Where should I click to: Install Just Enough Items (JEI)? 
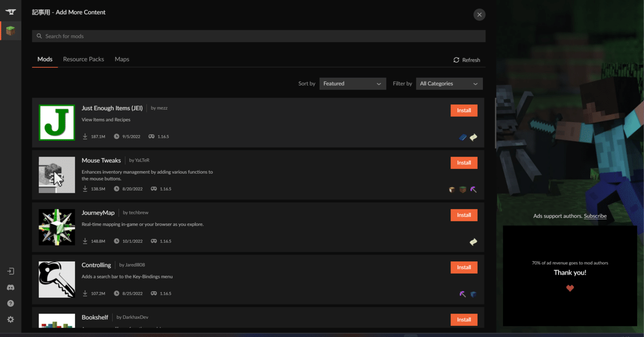pos(463,110)
